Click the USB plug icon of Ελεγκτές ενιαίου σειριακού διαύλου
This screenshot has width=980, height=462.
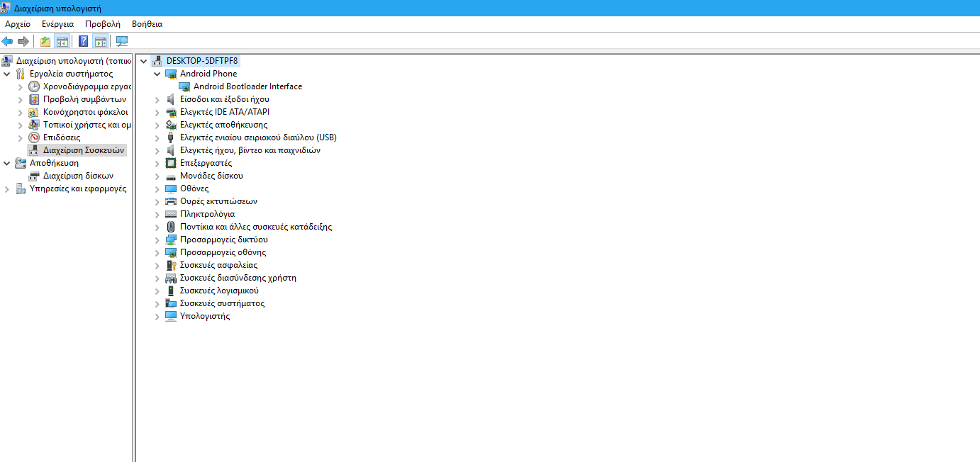(x=171, y=137)
